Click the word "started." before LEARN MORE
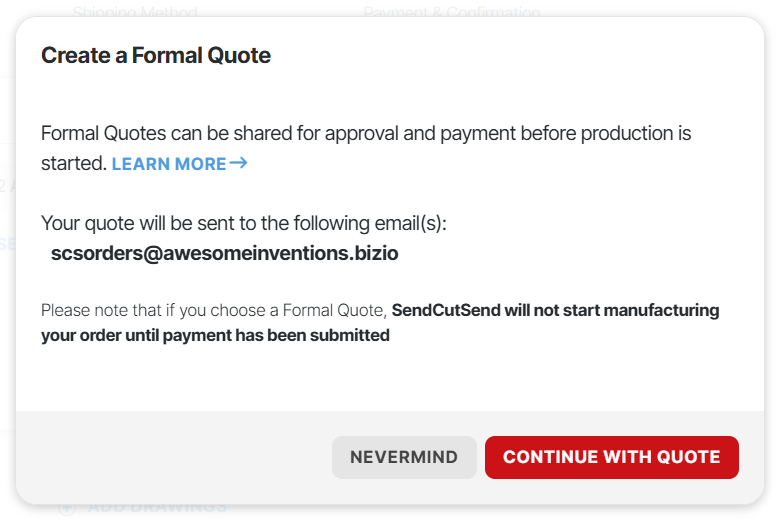The height and width of the screenshot is (522, 783). (73, 163)
